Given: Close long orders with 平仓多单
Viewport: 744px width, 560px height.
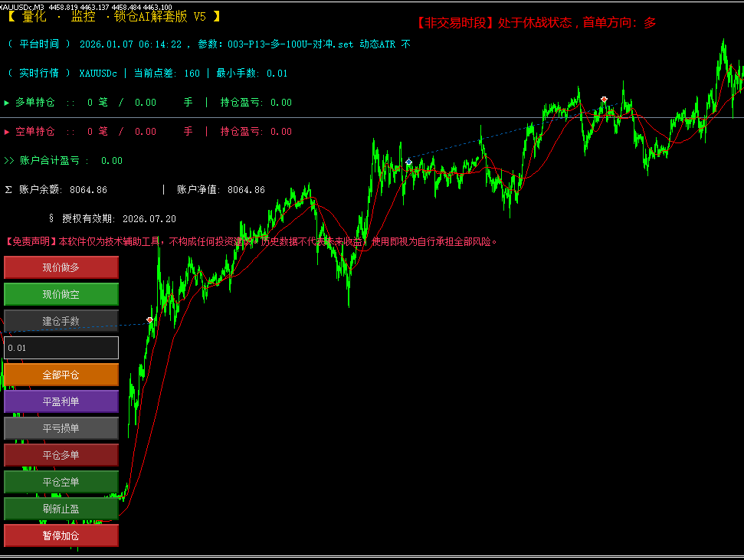Looking at the screenshot, I should point(61,455).
